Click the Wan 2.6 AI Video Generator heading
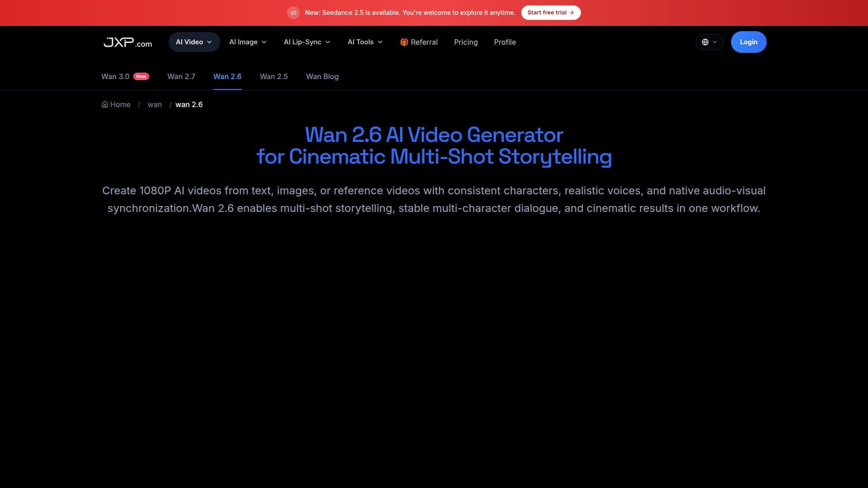 coord(434,146)
